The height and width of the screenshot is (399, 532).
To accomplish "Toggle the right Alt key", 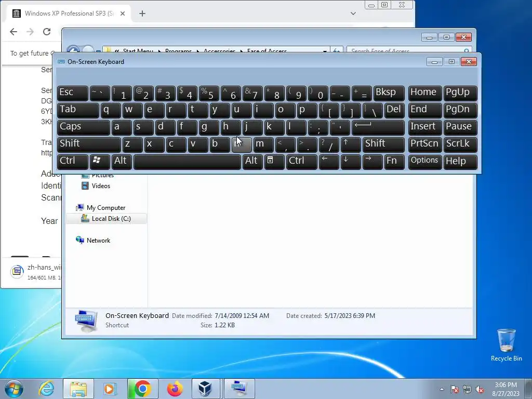I will [252, 162].
